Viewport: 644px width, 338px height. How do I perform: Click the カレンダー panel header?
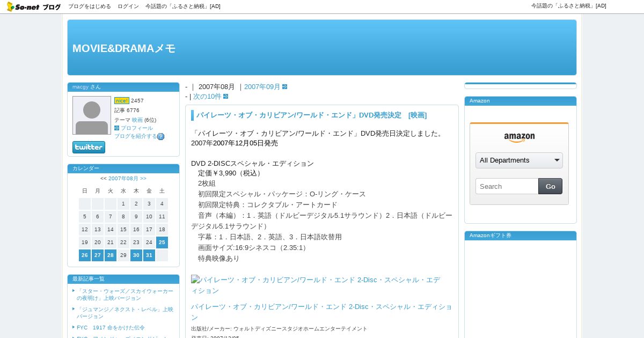(x=123, y=168)
